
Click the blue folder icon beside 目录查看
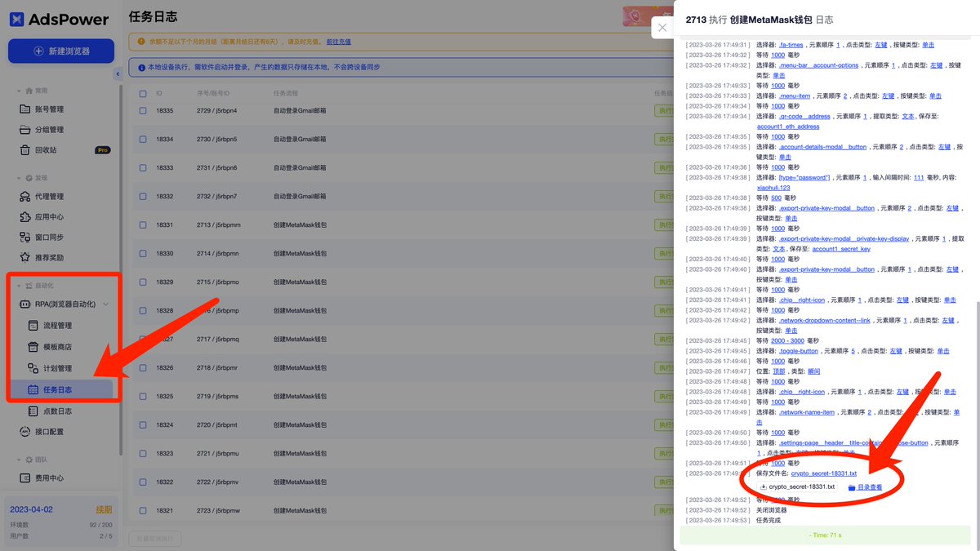point(852,487)
